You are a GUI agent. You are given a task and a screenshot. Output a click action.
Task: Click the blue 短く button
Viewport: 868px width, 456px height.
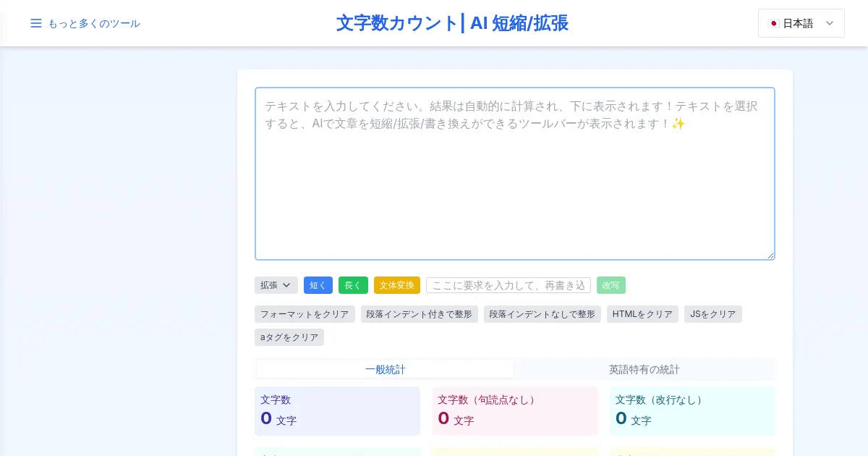(x=318, y=285)
